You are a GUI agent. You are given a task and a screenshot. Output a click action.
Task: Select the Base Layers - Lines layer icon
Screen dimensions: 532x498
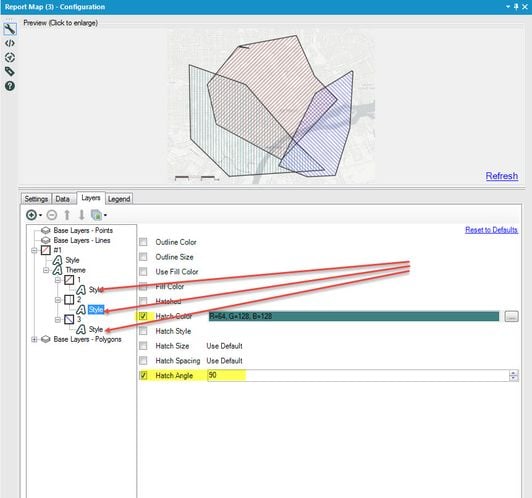pos(45,240)
